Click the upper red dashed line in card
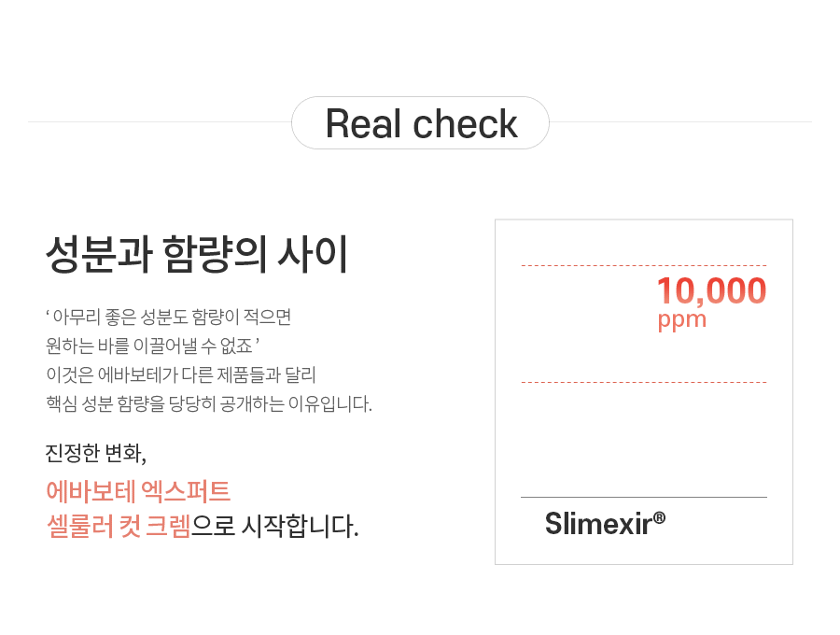This screenshot has width=840, height=635. (x=644, y=265)
